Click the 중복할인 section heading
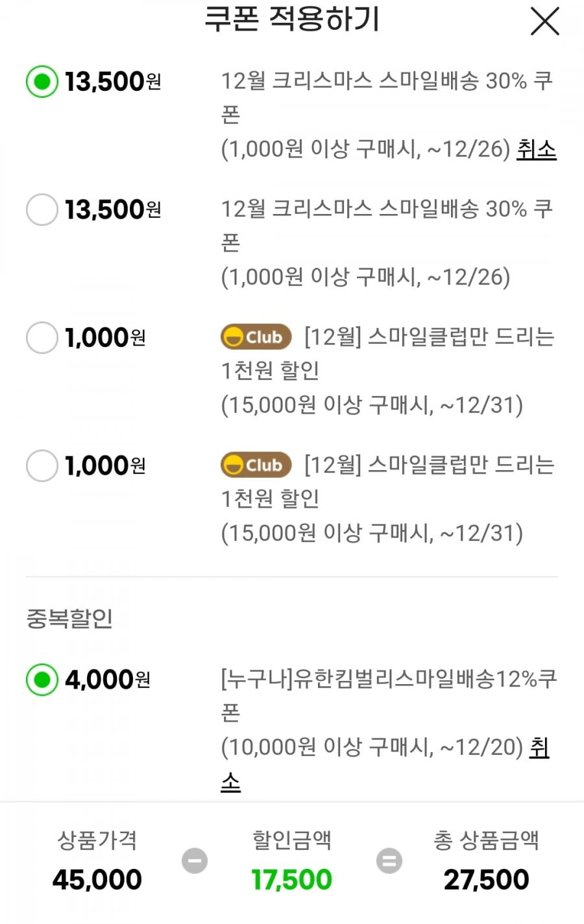The width and height of the screenshot is (584, 924). (69, 618)
